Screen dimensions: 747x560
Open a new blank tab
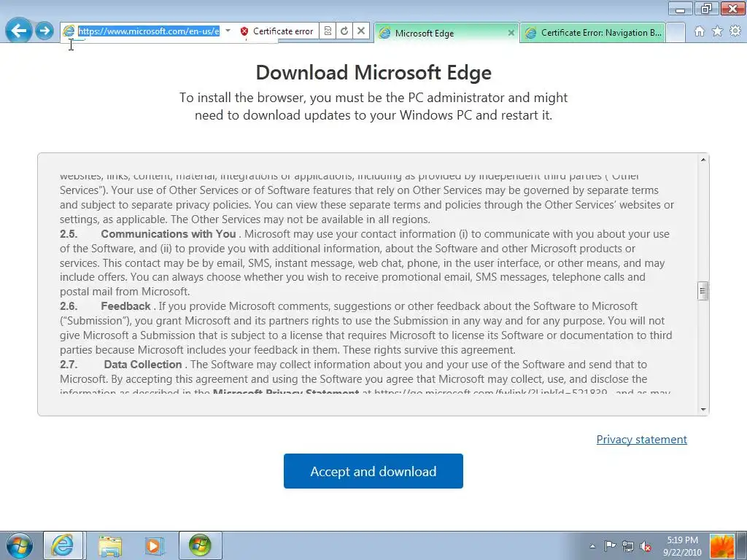pos(676,33)
